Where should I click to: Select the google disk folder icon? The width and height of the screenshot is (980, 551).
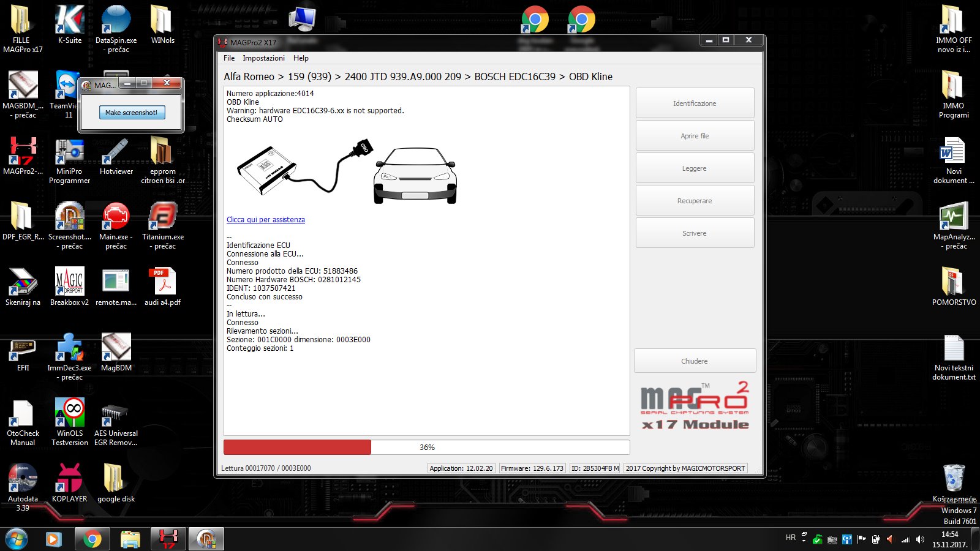tap(116, 484)
